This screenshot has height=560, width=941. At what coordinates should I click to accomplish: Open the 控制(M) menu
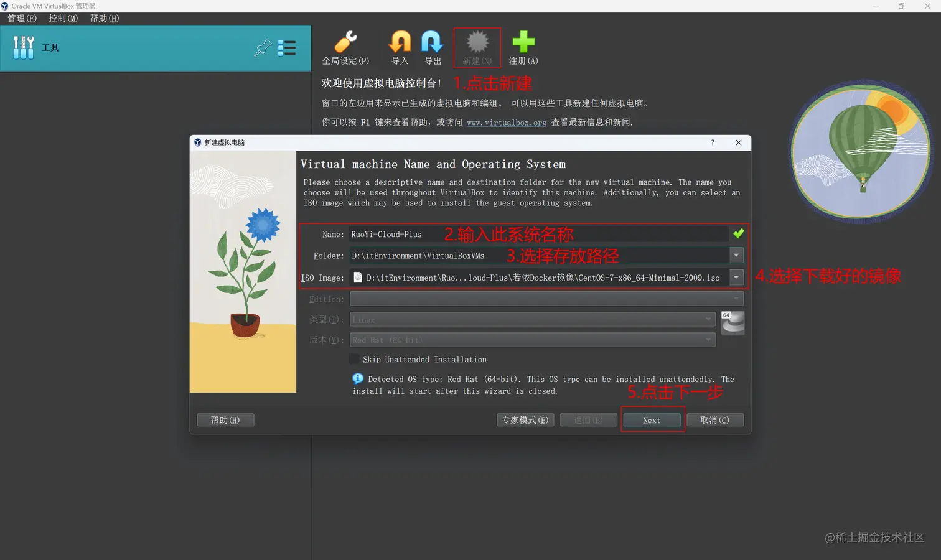(63, 18)
